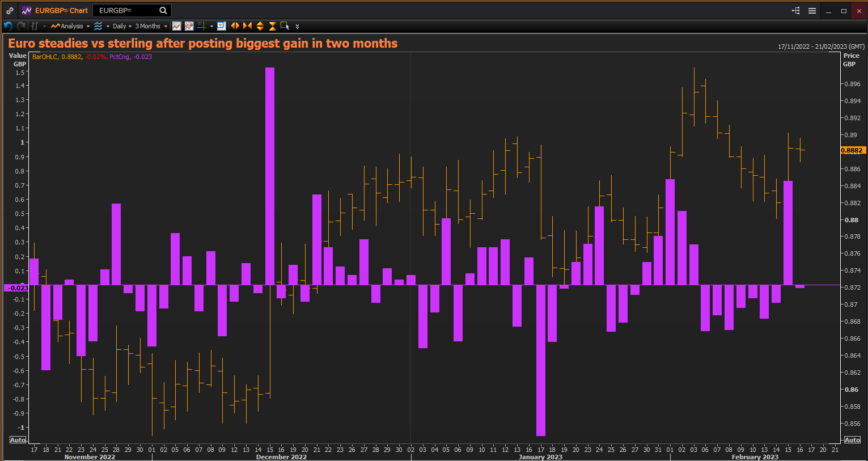Click the search magnifier icon

click(x=163, y=10)
